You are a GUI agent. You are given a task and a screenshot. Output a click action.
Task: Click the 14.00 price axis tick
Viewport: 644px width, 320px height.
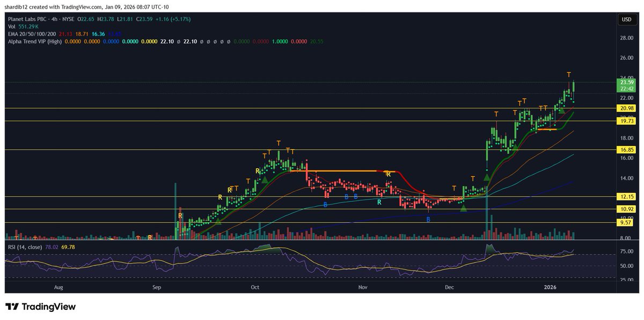coord(626,178)
